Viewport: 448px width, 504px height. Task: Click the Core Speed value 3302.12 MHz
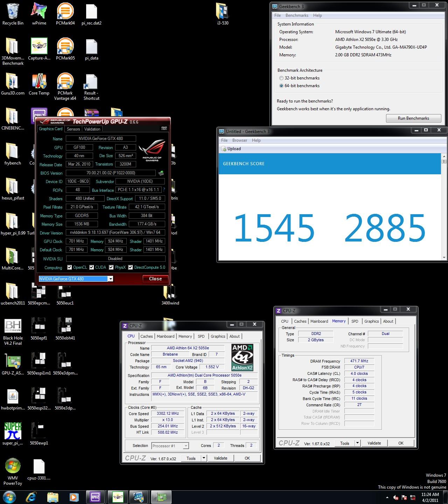point(168,413)
